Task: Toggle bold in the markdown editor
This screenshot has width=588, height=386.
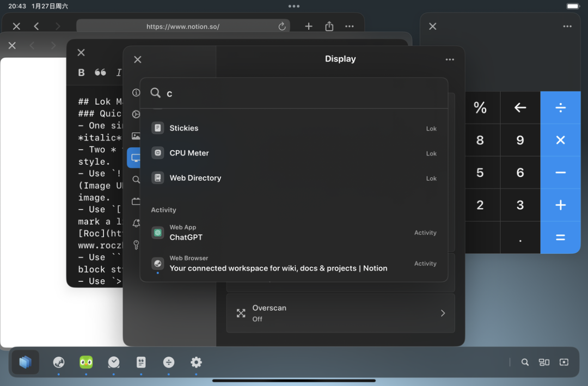Action: [81, 72]
